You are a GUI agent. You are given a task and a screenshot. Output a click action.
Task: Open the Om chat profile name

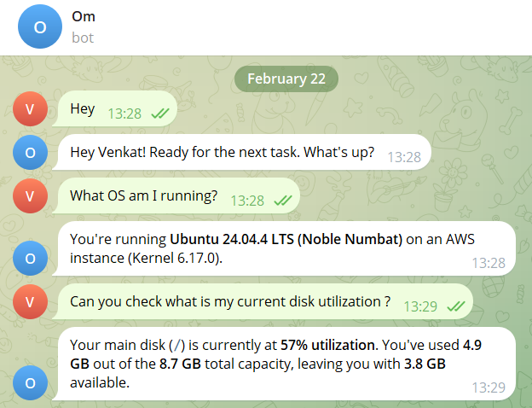click(x=84, y=17)
